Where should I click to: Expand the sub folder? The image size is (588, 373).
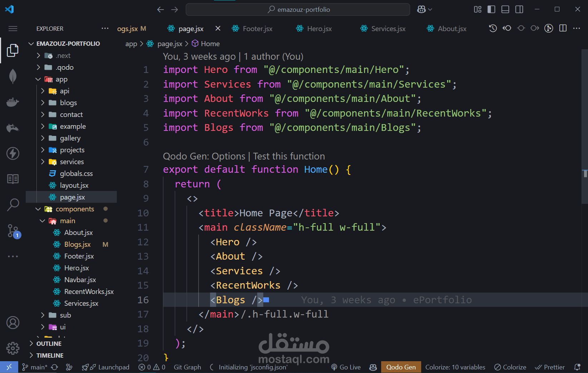(43, 315)
